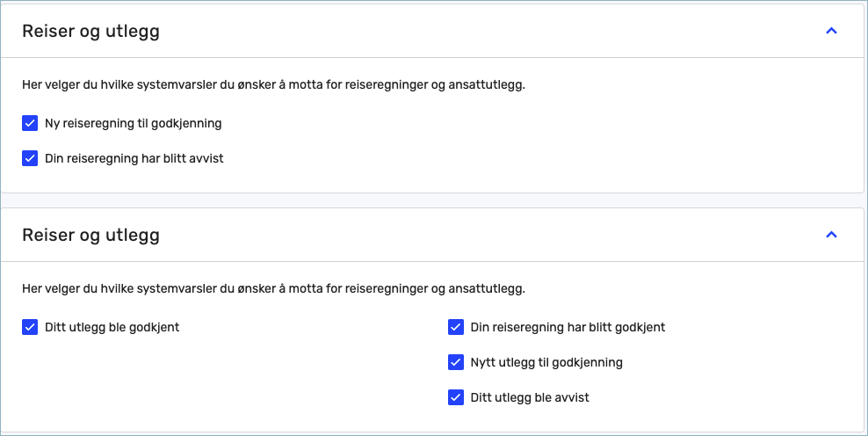Image resolution: width=868 pixels, height=436 pixels.
Task: Uncheck the Ditt utlegg ble avvist checkbox
Action: (456, 397)
